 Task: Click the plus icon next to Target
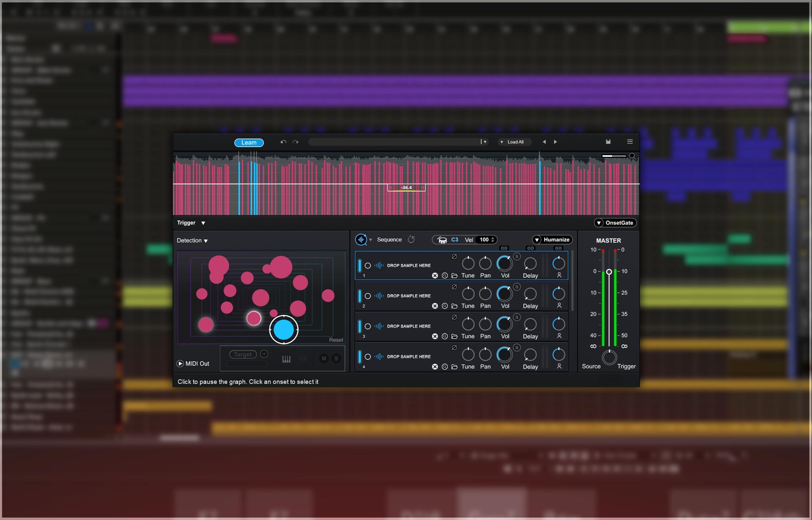coord(264,354)
